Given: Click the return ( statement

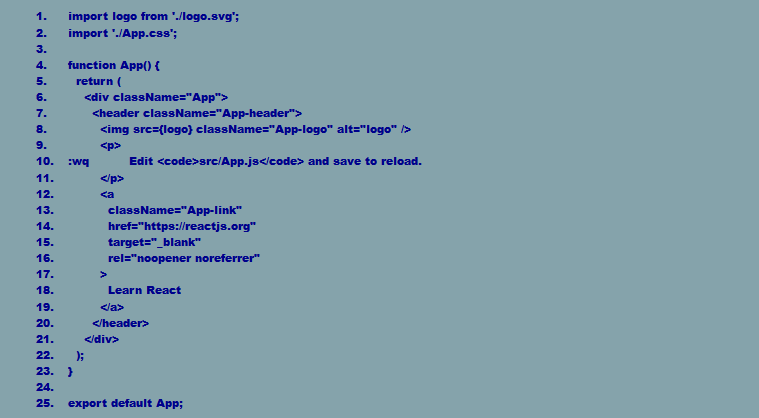Looking at the screenshot, I should coord(99,81).
